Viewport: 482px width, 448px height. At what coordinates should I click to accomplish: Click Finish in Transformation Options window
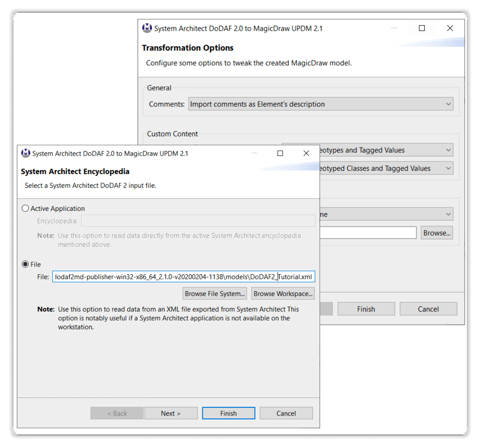tap(366, 309)
